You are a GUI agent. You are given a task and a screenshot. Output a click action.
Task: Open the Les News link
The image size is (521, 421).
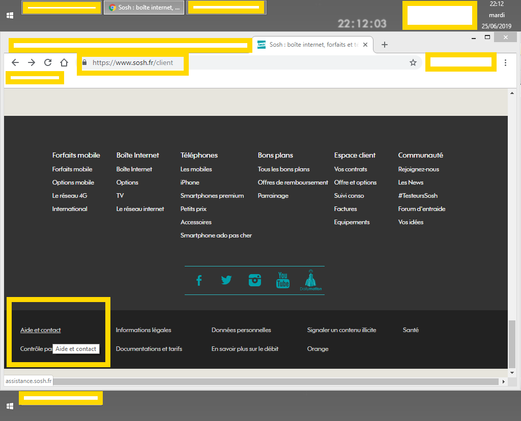click(411, 183)
